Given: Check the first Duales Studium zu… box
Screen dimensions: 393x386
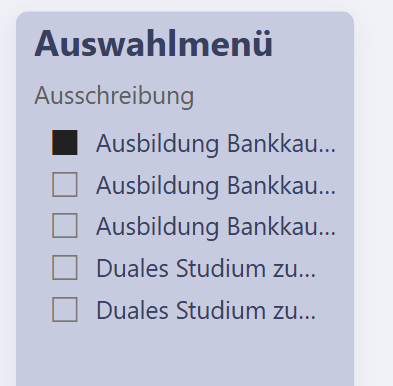Looking at the screenshot, I should coord(65,267).
